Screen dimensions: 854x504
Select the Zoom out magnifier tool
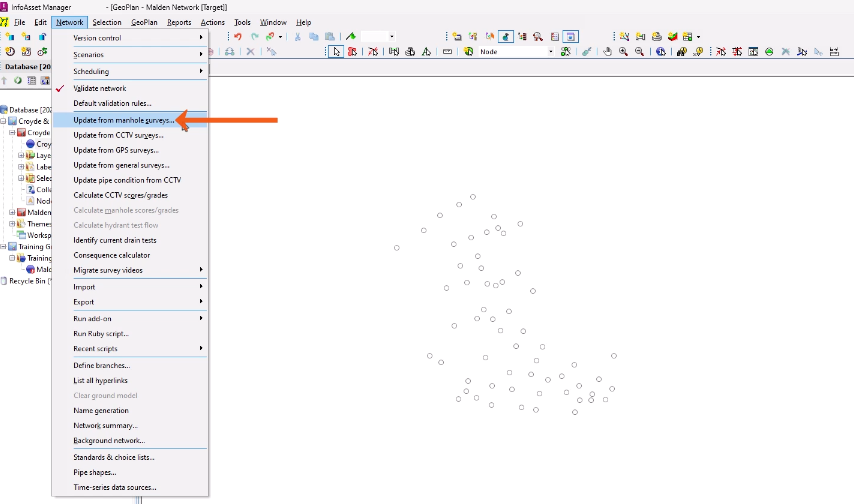(639, 52)
